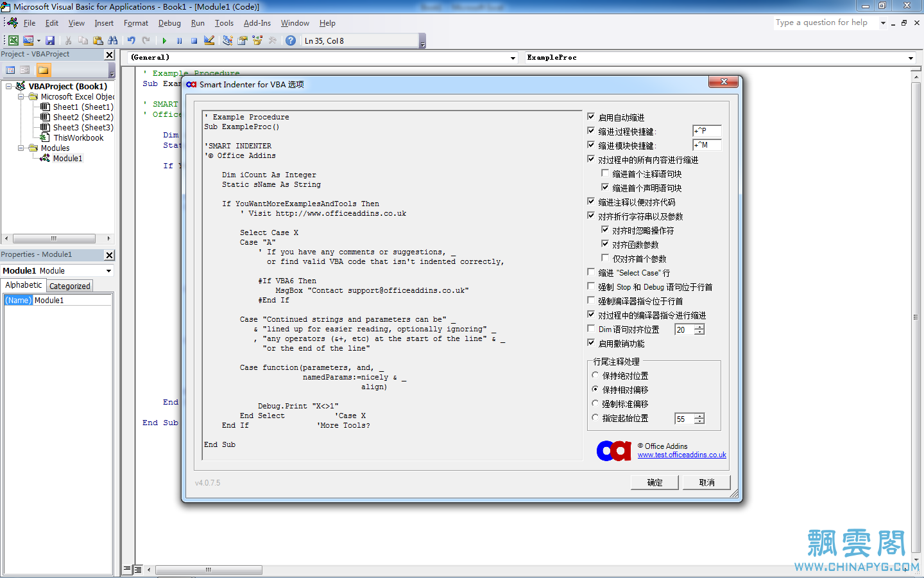Open Project Explorer toolbar icon
This screenshot has height=578, width=924.
point(227,40)
